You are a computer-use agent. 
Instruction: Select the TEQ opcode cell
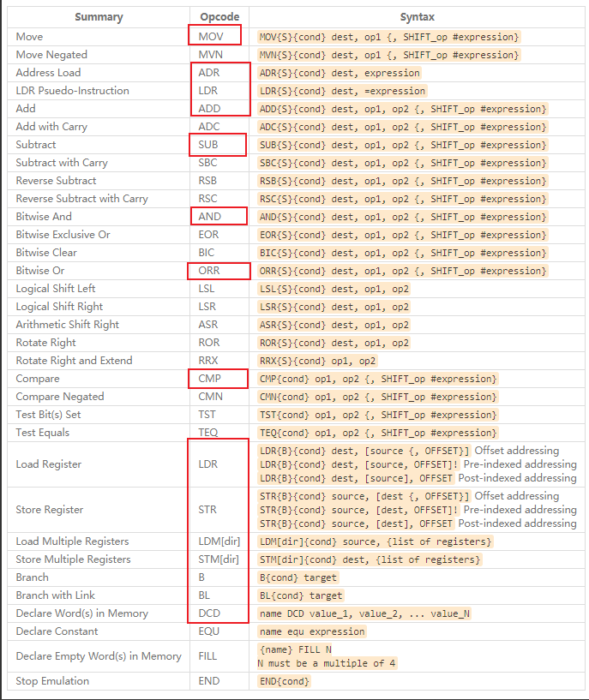[219, 433]
